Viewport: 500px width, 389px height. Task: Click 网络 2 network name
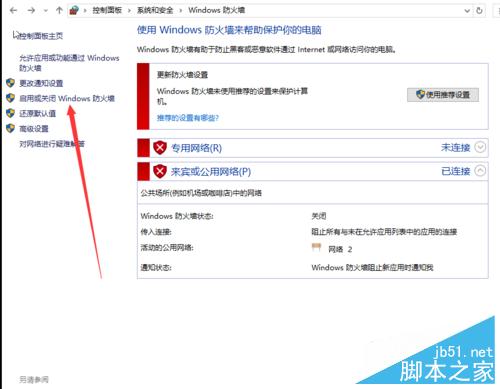340,249
